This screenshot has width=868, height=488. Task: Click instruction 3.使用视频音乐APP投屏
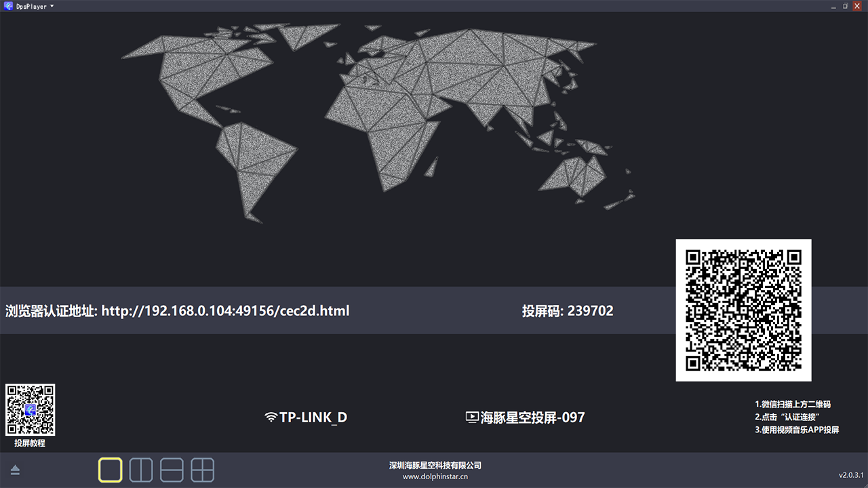797,430
